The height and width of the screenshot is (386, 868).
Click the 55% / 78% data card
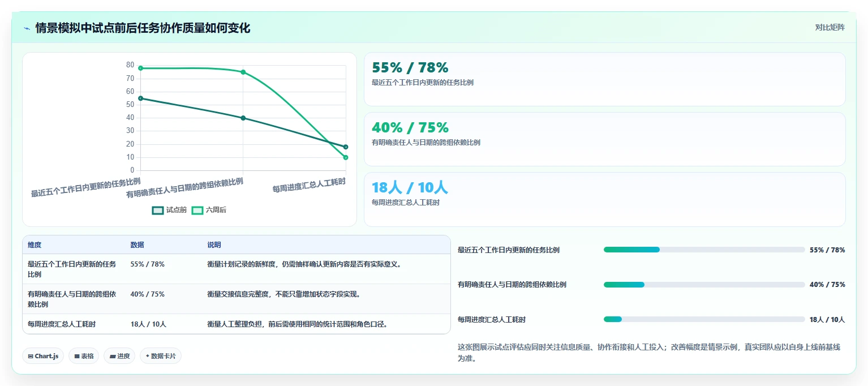[604, 79]
